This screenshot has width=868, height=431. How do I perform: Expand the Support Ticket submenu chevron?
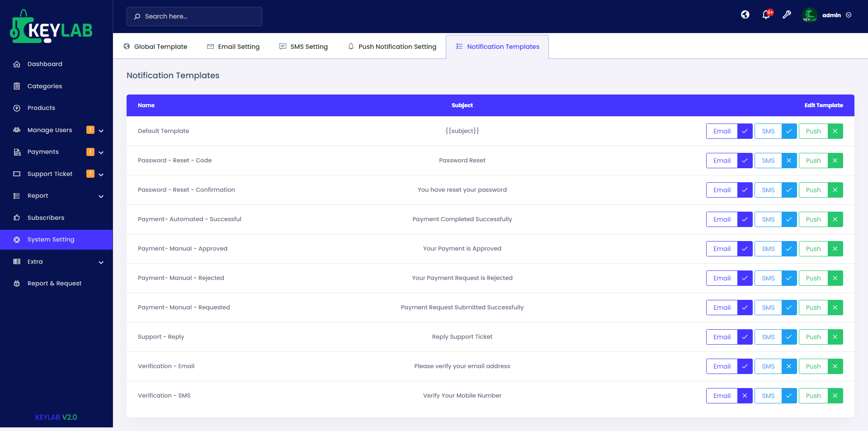(x=101, y=175)
